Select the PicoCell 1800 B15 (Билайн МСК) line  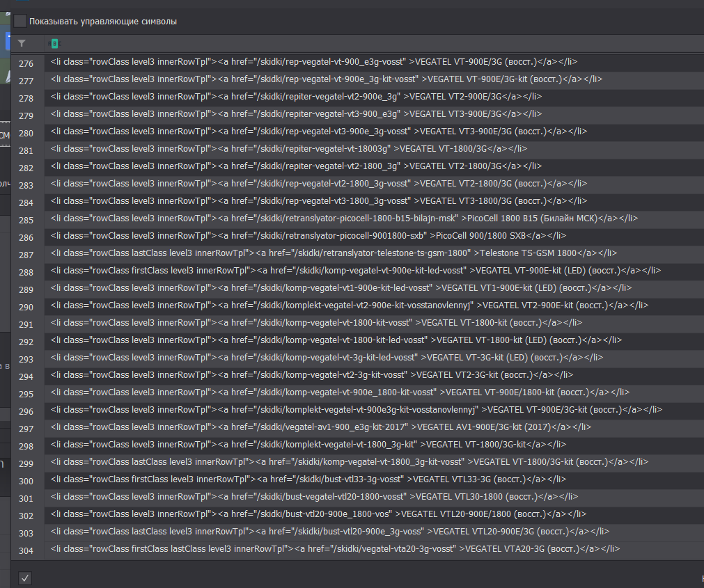coord(374,218)
